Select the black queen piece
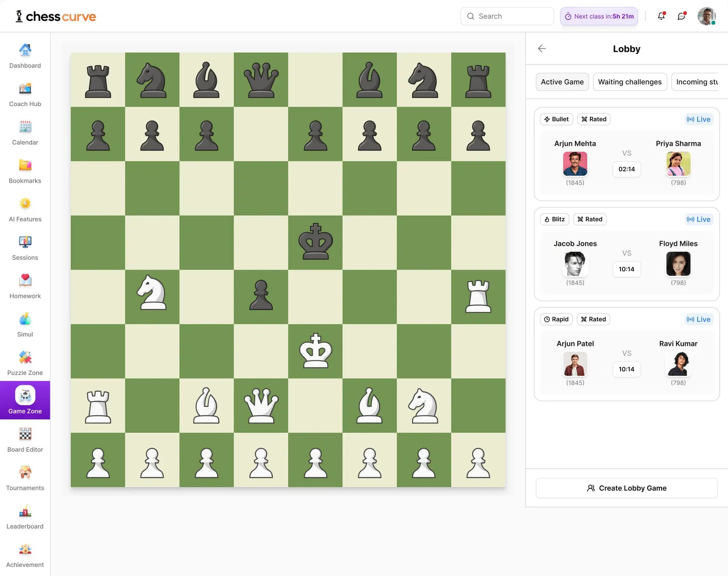This screenshot has height=576, width=728. 261,80
